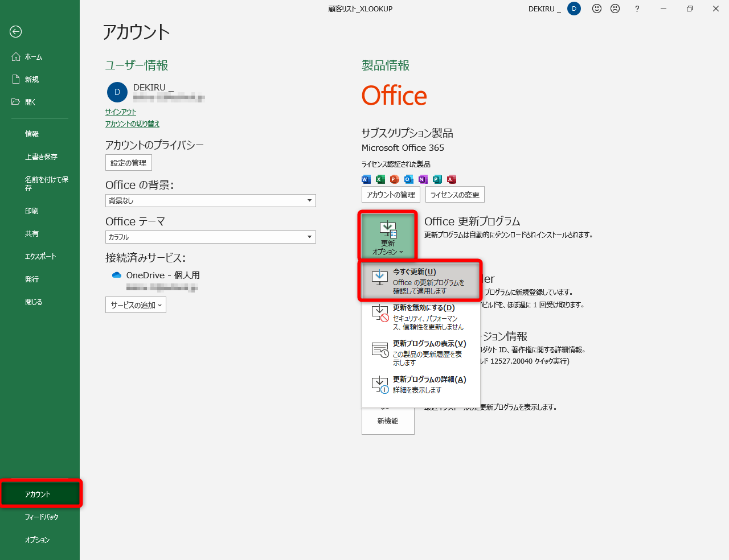Screen dimensions: 729x560
Task: Open フィードバック in sidebar
Action: pos(40,517)
